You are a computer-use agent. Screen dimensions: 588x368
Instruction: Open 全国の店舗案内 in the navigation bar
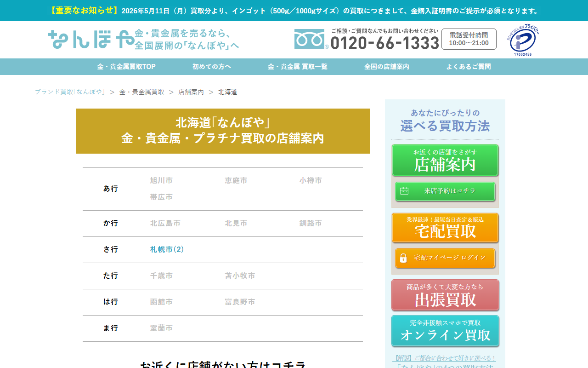(387, 67)
